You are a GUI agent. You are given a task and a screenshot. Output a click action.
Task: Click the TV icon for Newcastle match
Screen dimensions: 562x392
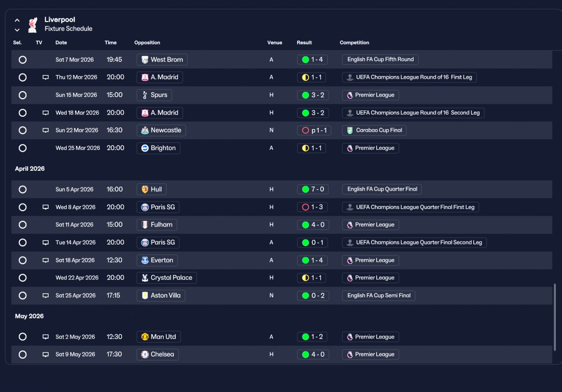click(46, 130)
